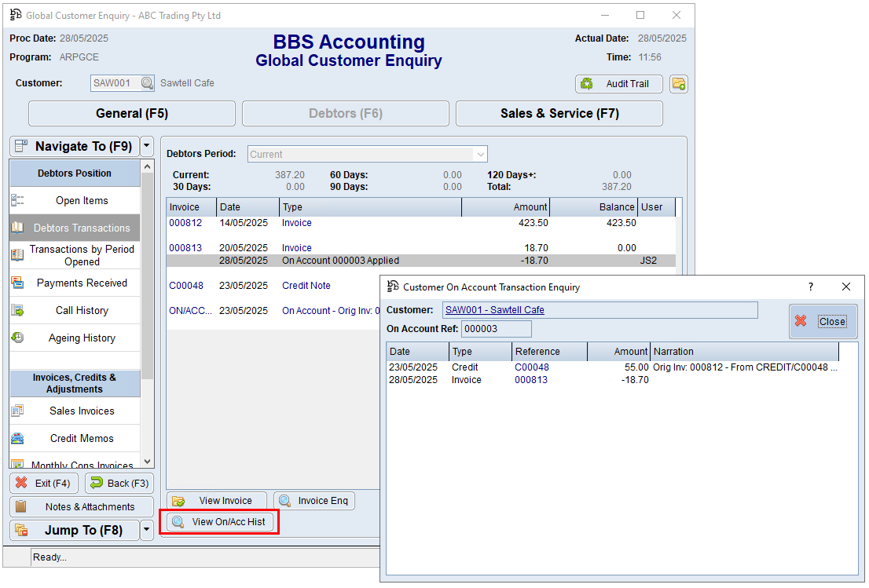
Task: Open the Sales Invoices sidebar item
Action: tap(82, 411)
